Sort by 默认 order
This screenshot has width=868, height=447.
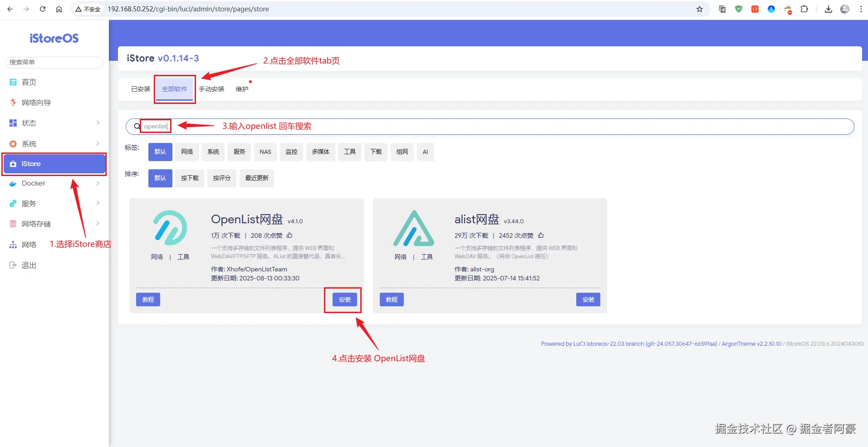tap(160, 178)
